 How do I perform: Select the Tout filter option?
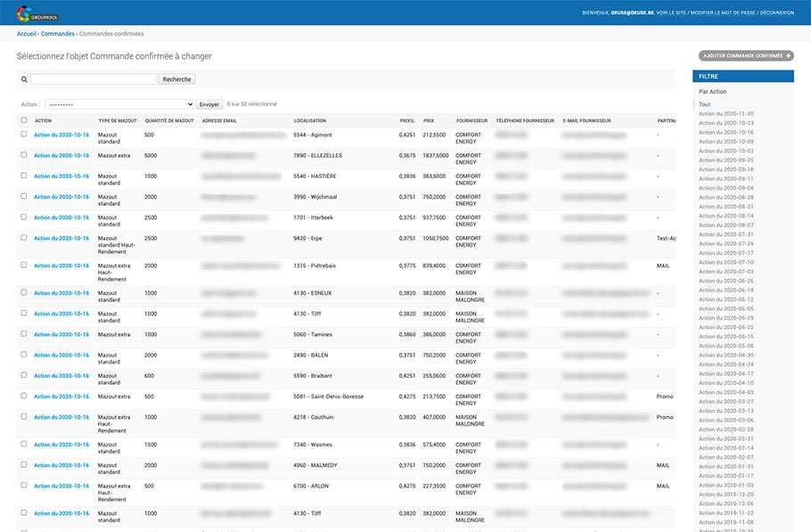[x=704, y=104]
